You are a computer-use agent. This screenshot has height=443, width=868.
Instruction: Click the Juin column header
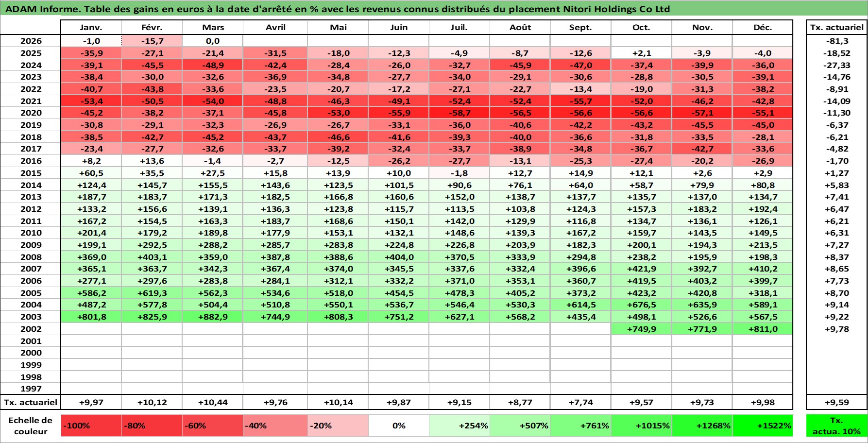coord(399,27)
